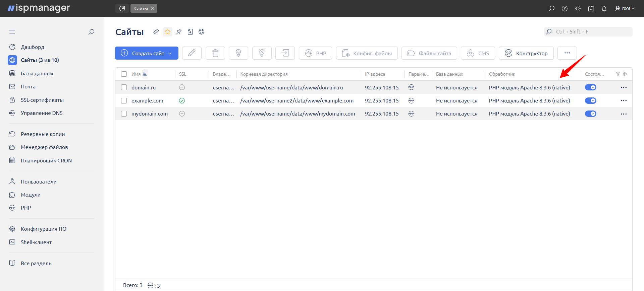Open the Все разделы link

click(37, 263)
